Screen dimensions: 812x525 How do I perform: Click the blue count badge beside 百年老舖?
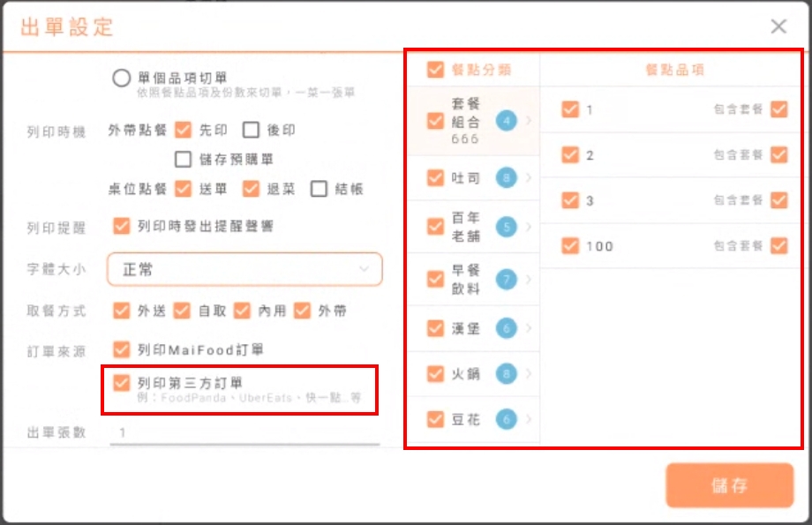pyautogui.click(x=506, y=227)
